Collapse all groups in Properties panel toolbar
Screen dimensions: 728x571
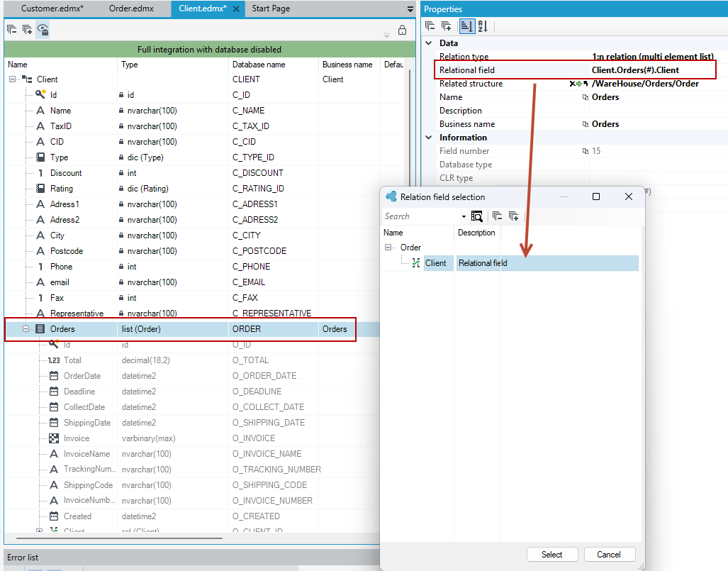pos(430,26)
